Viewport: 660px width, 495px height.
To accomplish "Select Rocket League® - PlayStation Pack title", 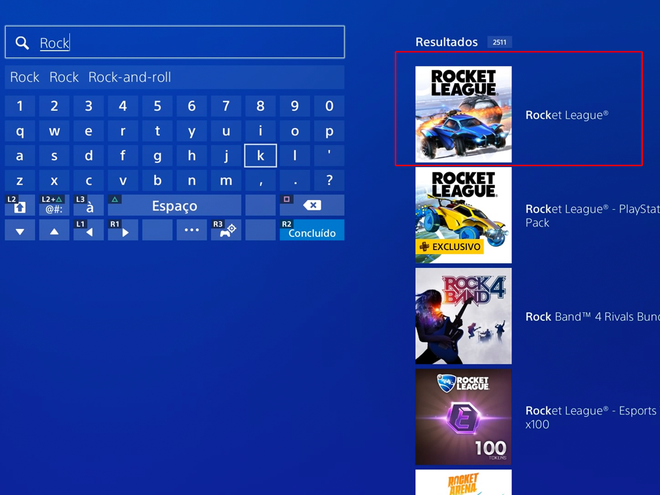I will (592, 216).
